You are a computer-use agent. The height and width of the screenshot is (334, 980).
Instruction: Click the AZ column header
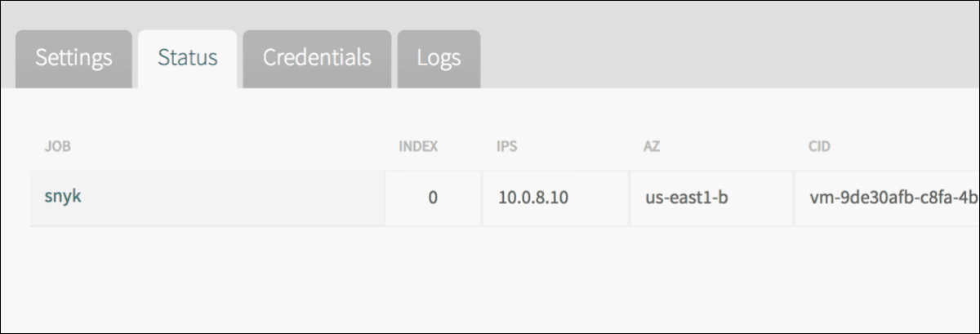651,147
